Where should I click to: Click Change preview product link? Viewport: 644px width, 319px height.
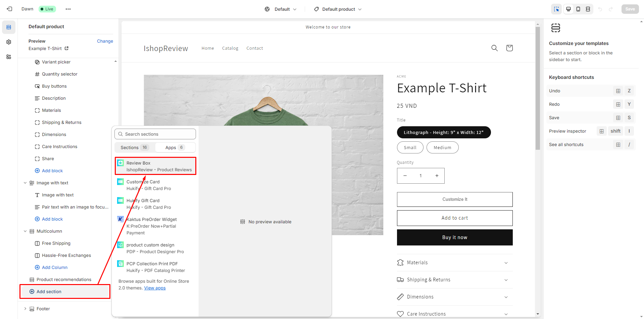105,41
